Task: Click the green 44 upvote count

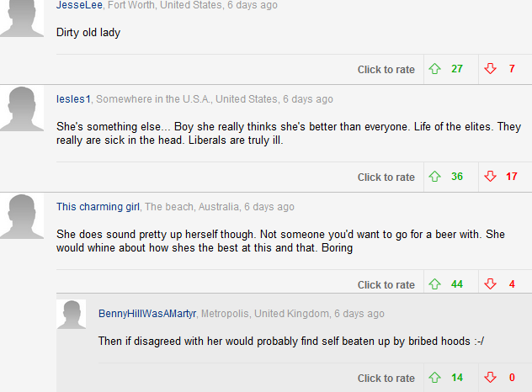Action: pos(457,284)
